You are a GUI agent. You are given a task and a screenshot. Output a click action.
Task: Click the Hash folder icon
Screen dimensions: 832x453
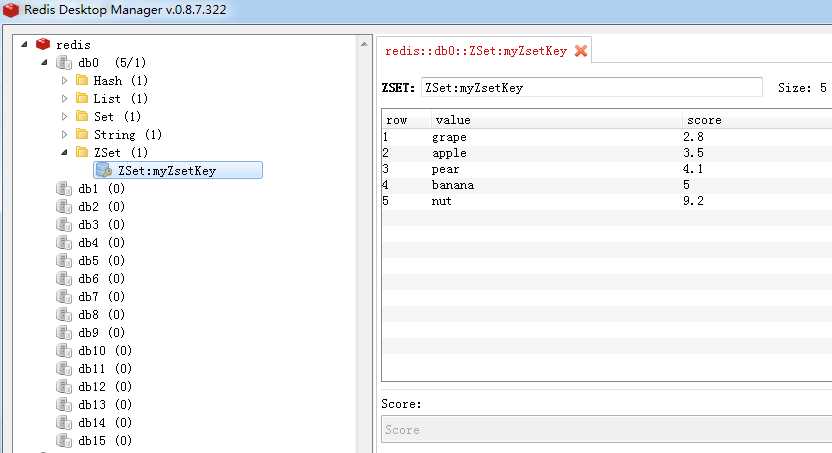tap(82, 81)
